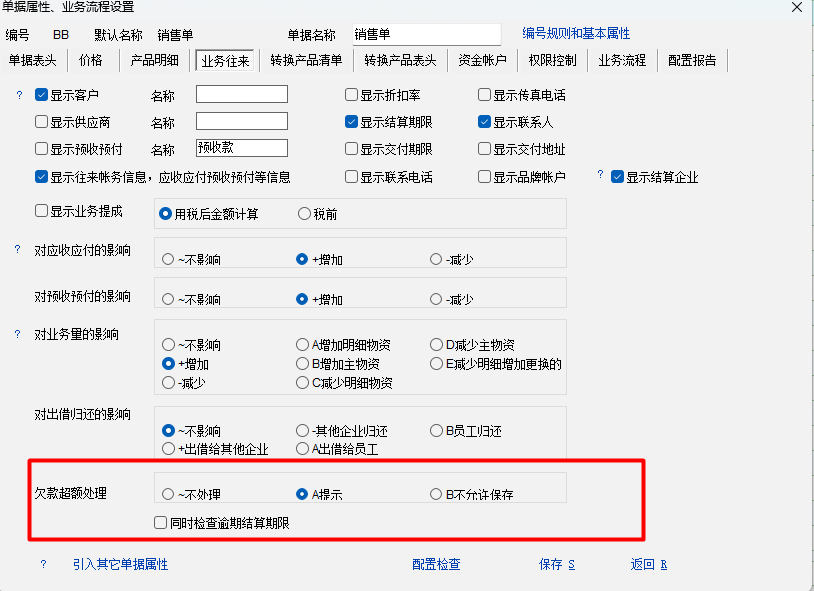Open the 权限控制 tab
Image resolution: width=814 pixels, height=591 pixels.
click(x=552, y=60)
